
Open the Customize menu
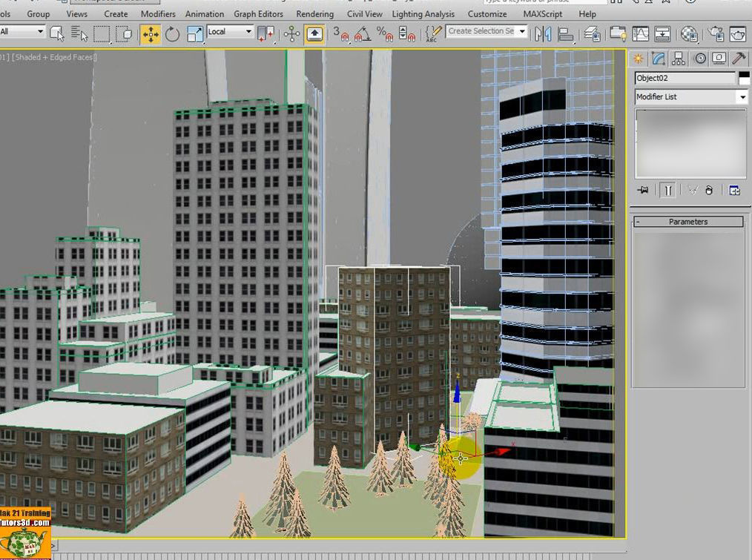pos(487,14)
